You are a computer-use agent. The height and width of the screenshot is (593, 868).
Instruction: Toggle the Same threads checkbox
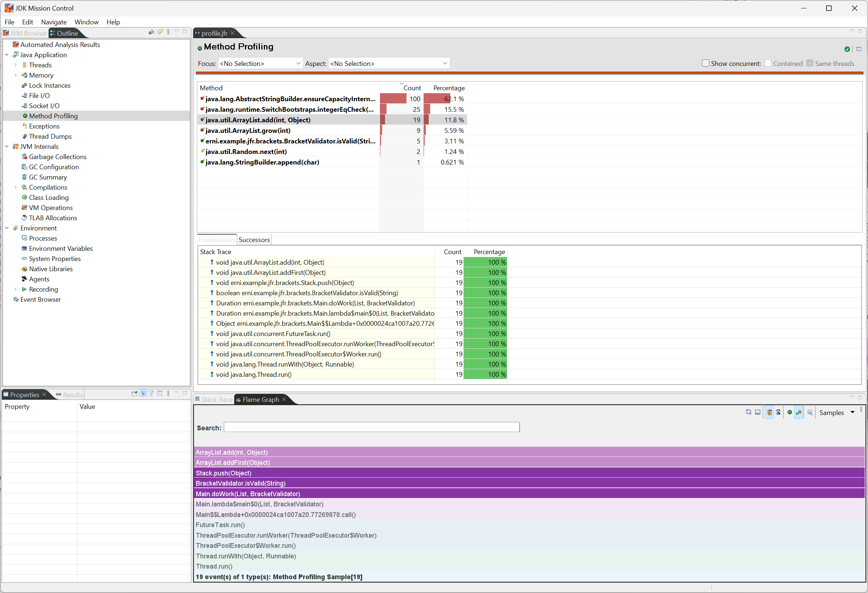coord(809,63)
